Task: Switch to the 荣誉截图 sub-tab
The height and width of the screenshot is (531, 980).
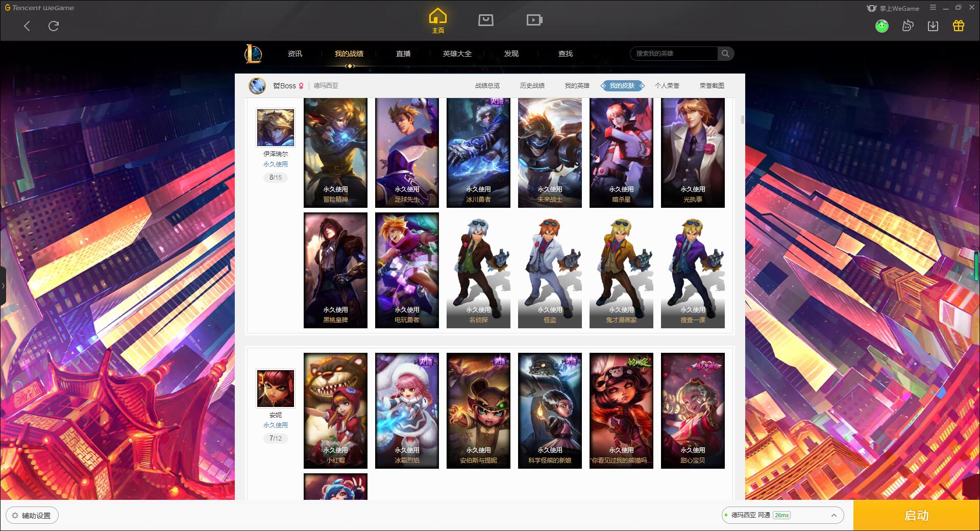Action: click(712, 86)
